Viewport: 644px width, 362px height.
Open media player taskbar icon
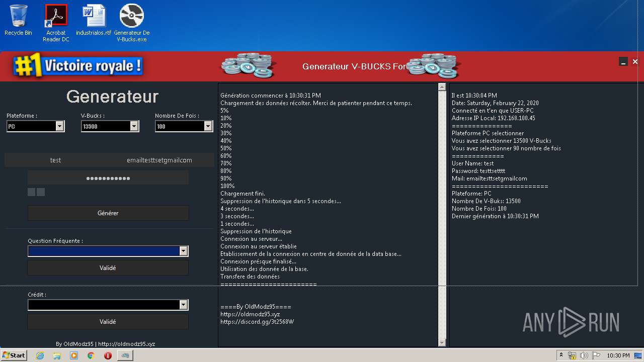[74, 355]
